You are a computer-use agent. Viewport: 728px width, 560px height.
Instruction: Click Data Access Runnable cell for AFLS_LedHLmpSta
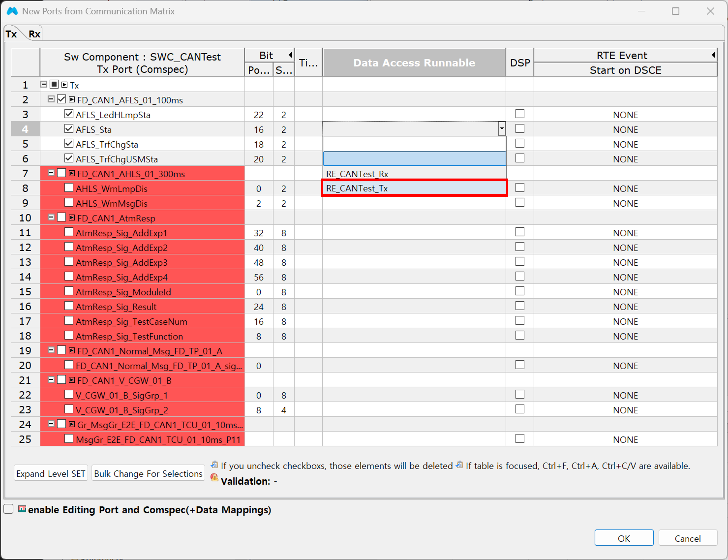point(414,114)
